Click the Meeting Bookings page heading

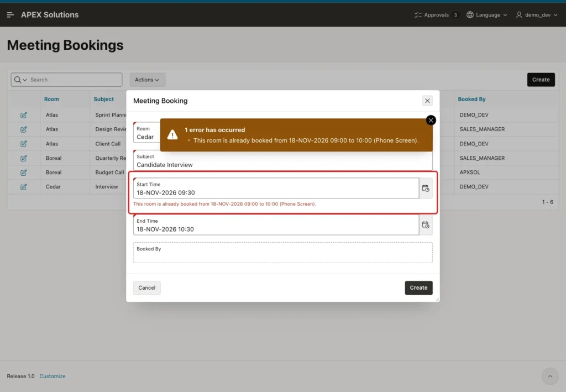tap(65, 45)
